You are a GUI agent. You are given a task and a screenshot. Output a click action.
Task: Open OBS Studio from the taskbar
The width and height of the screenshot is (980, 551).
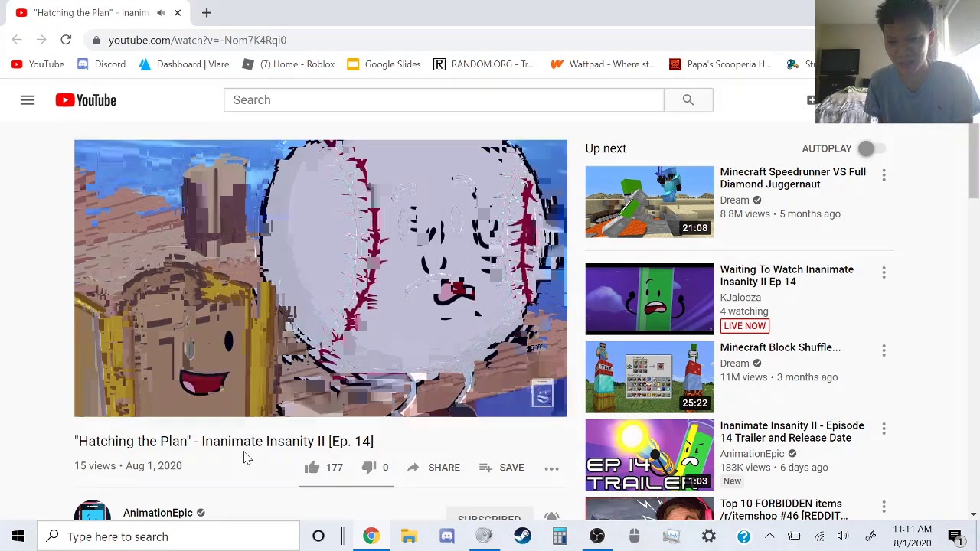tap(597, 536)
